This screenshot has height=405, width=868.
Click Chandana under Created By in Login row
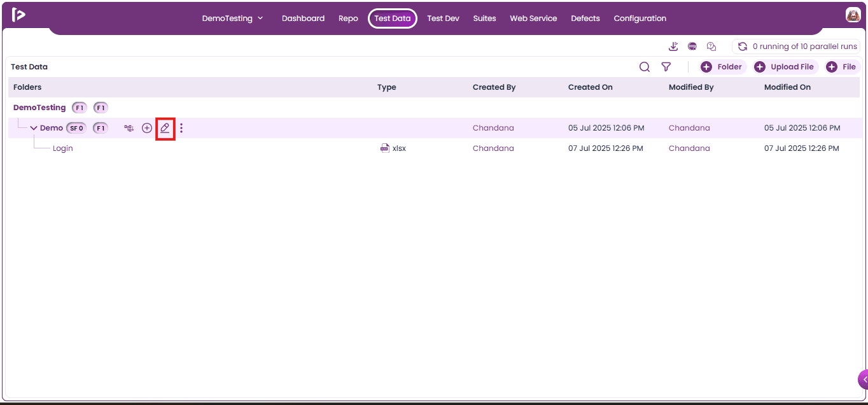pos(493,148)
